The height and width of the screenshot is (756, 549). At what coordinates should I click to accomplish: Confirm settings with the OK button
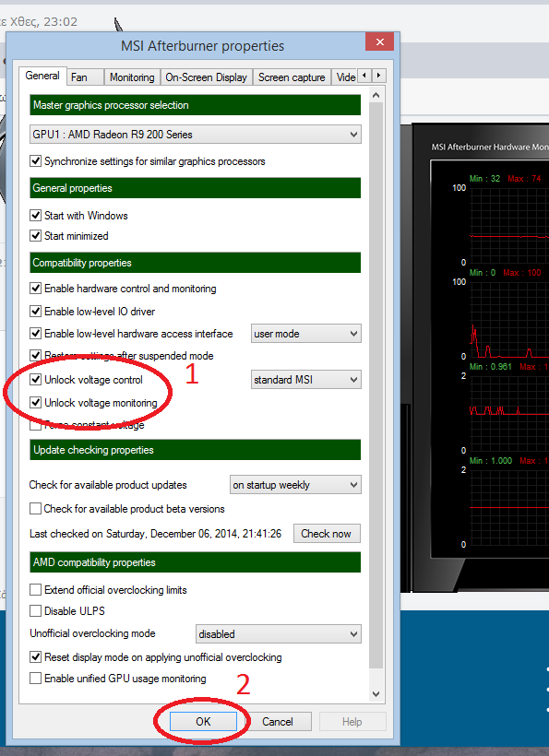pyautogui.click(x=203, y=721)
